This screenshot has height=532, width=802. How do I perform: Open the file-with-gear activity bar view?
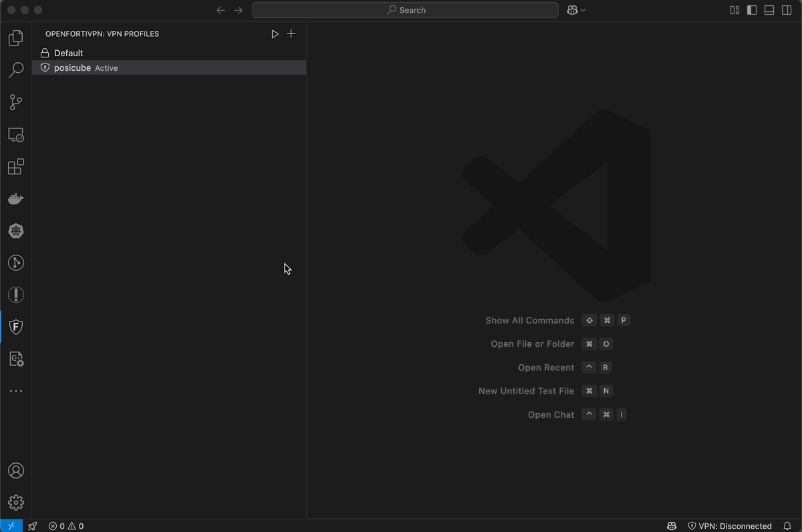coord(16,360)
